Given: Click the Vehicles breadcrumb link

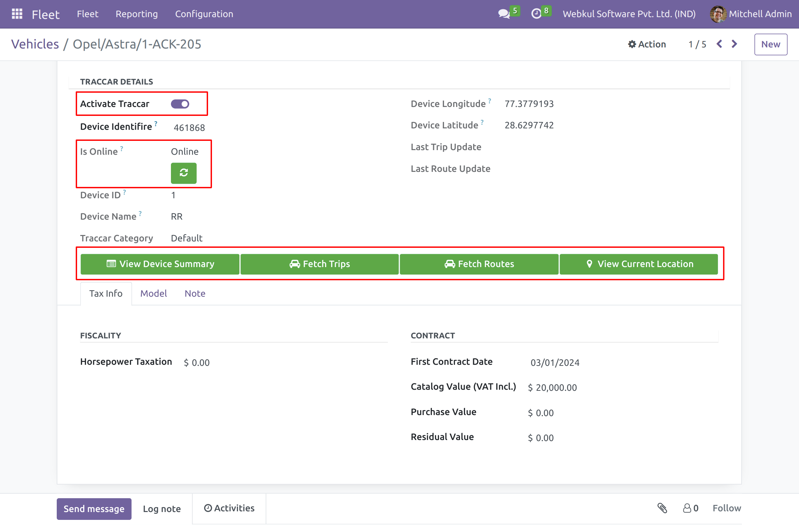Looking at the screenshot, I should coord(35,44).
